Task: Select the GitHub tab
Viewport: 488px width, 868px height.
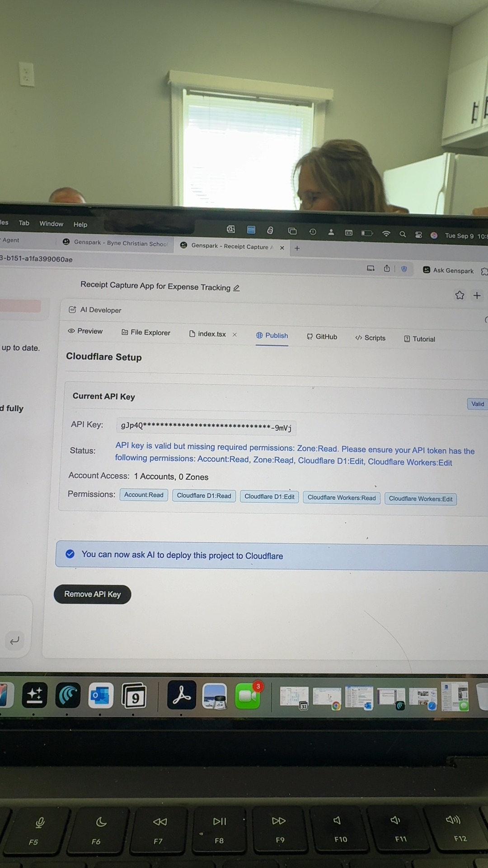Action: (x=322, y=336)
